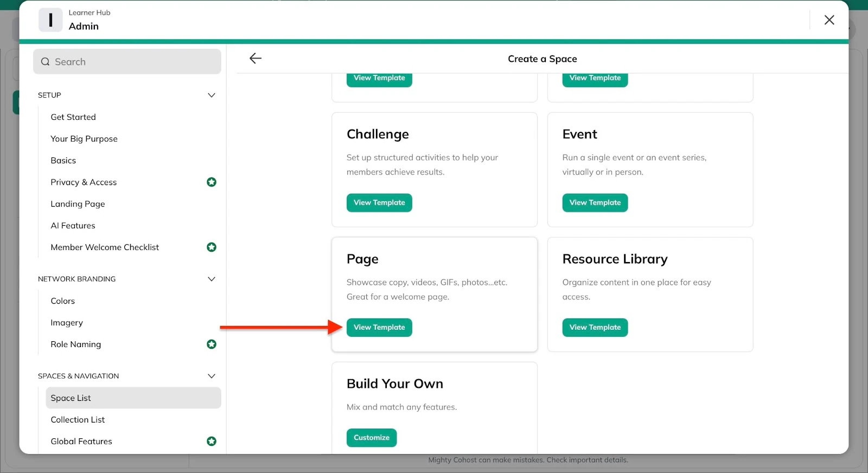Open Member Welcome Checklist
Viewport: 868px width, 473px height.
105,247
